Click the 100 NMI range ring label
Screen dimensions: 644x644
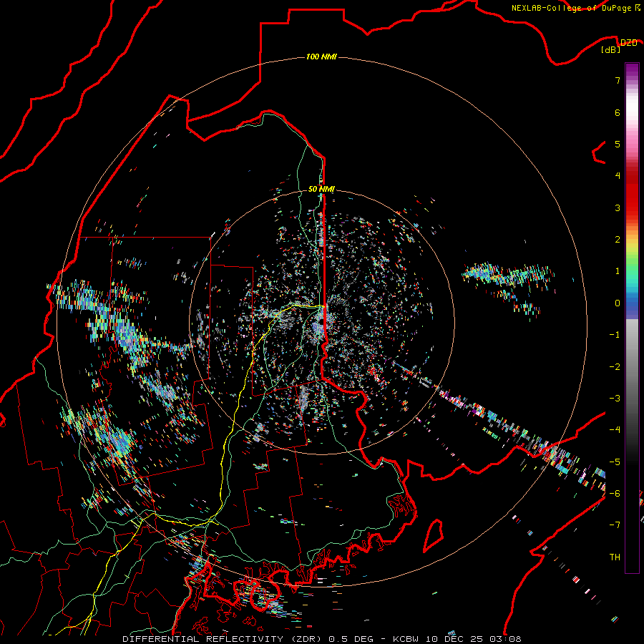[321, 57]
